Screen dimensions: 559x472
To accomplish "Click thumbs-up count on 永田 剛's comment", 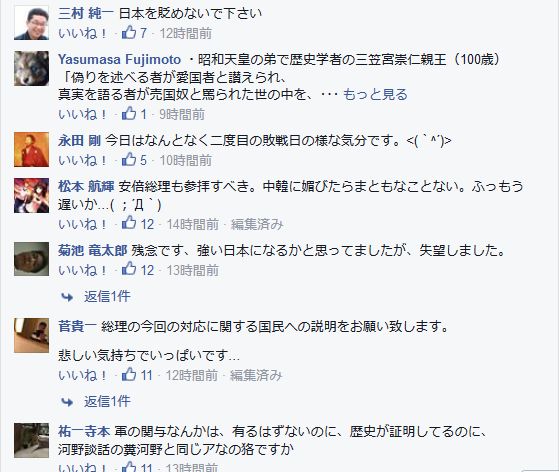I will (x=143, y=160).
